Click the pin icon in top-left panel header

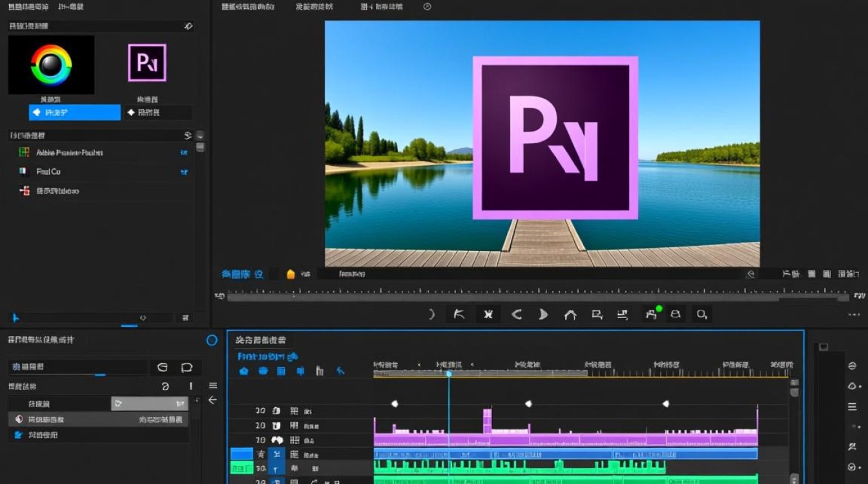(x=188, y=26)
